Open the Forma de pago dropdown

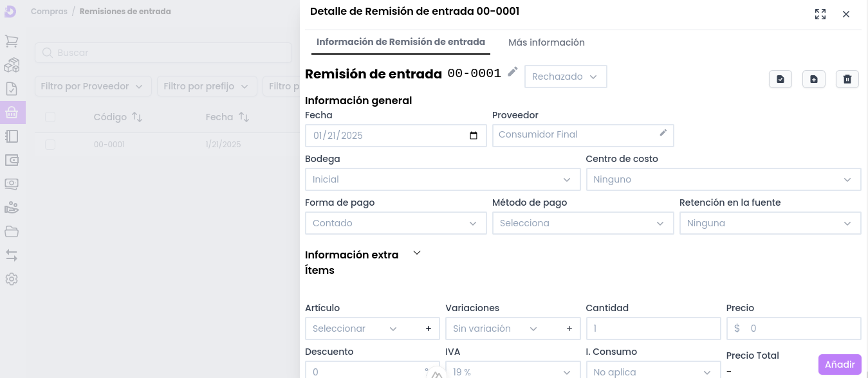click(x=395, y=223)
